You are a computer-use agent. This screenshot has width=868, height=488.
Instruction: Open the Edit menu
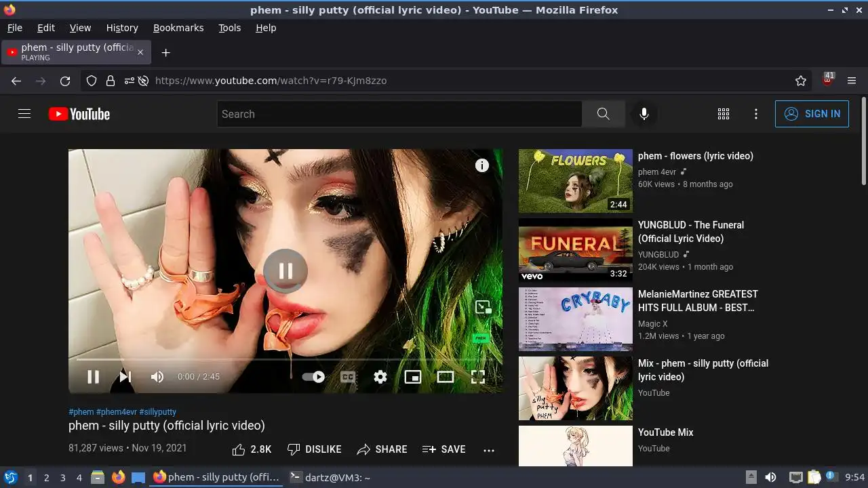46,28
